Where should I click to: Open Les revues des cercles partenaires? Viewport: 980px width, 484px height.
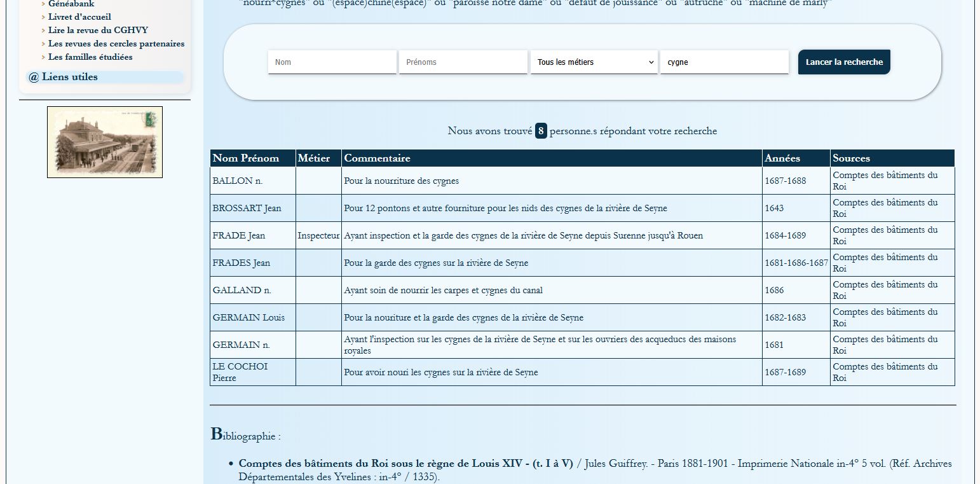116,44
